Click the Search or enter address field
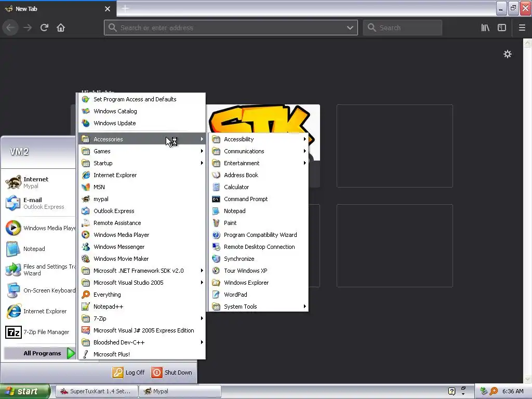The height and width of the screenshot is (399, 532). pos(231,28)
